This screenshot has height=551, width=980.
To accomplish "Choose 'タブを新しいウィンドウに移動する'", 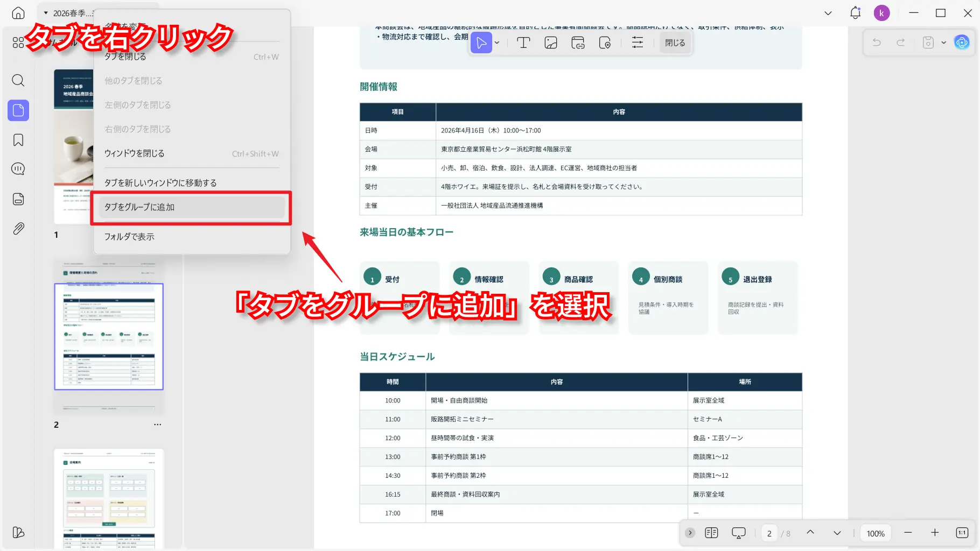I will tap(192, 183).
